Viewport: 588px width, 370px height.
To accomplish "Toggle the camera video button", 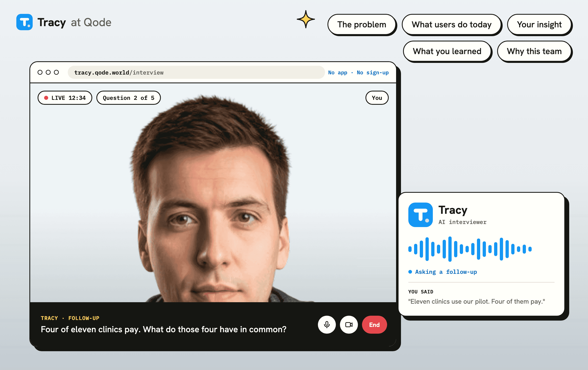I will 349,325.
